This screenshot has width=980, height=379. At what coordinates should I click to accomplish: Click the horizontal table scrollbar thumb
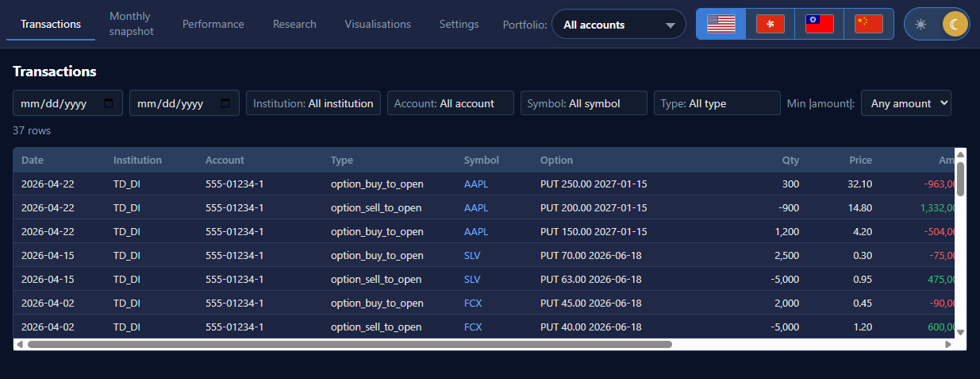coord(350,345)
